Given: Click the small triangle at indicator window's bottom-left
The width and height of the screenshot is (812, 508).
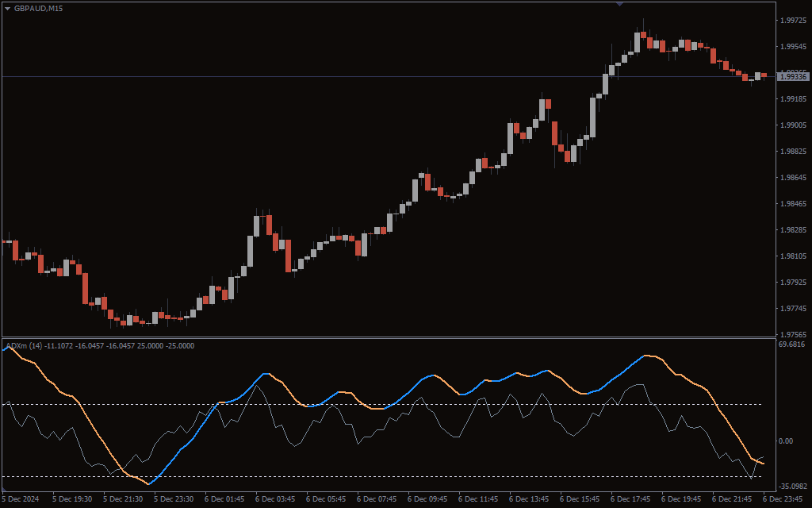Looking at the screenshot, I should click(5, 491).
